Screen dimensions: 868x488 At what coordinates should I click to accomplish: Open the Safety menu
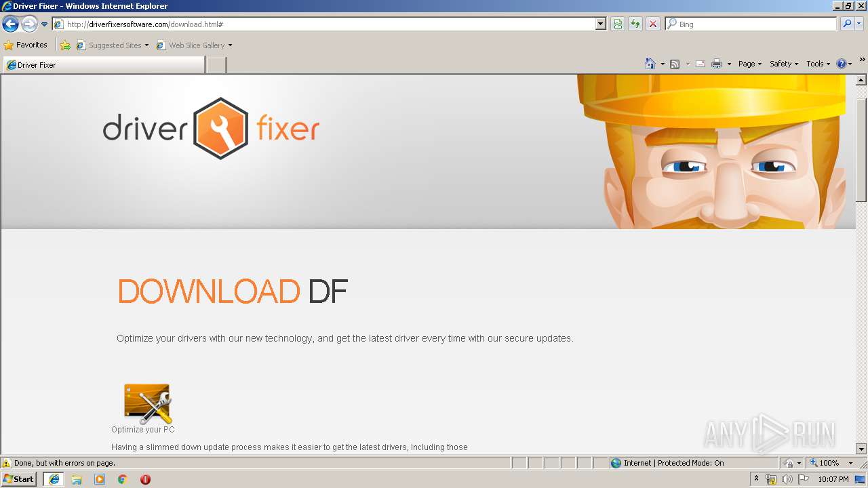click(784, 64)
